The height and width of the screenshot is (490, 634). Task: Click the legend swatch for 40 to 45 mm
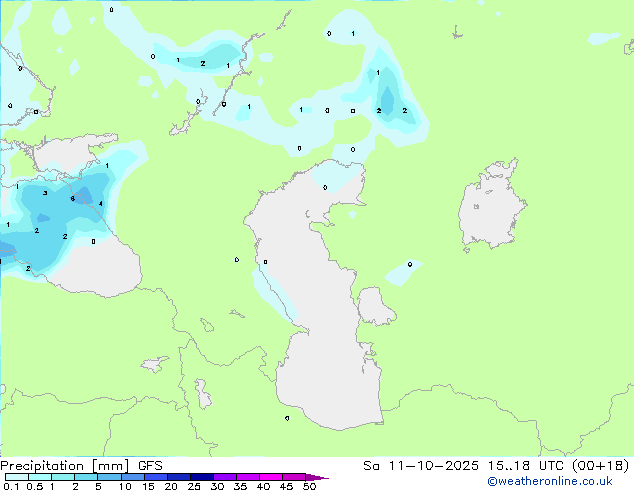[271, 477]
